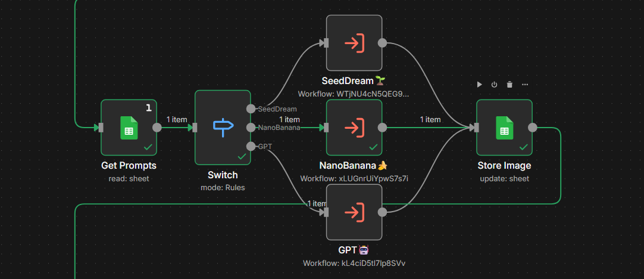Click '1 item' label on Switch NanoBanana output
This screenshot has height=279, width=644.
289,119
